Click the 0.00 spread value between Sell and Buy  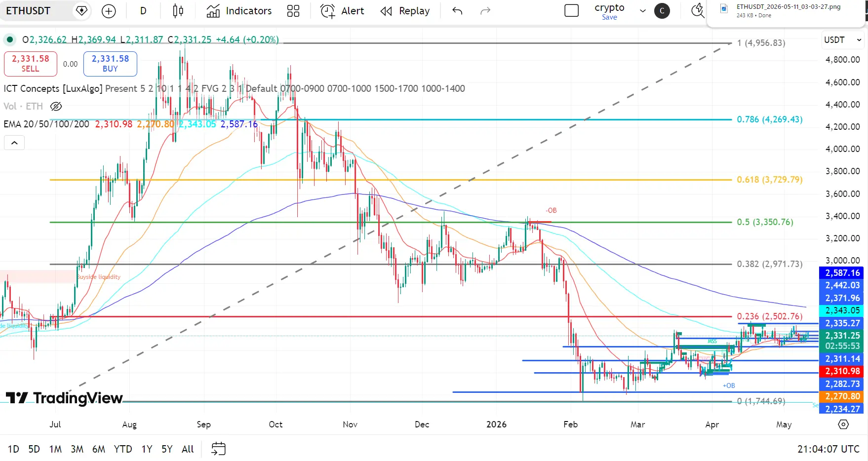(70, 64)
